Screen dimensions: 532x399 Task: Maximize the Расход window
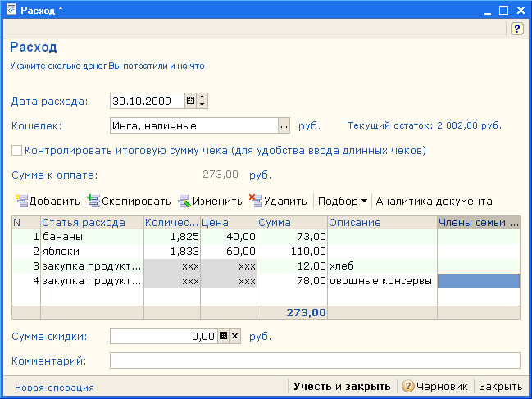(x=504, y=11)
